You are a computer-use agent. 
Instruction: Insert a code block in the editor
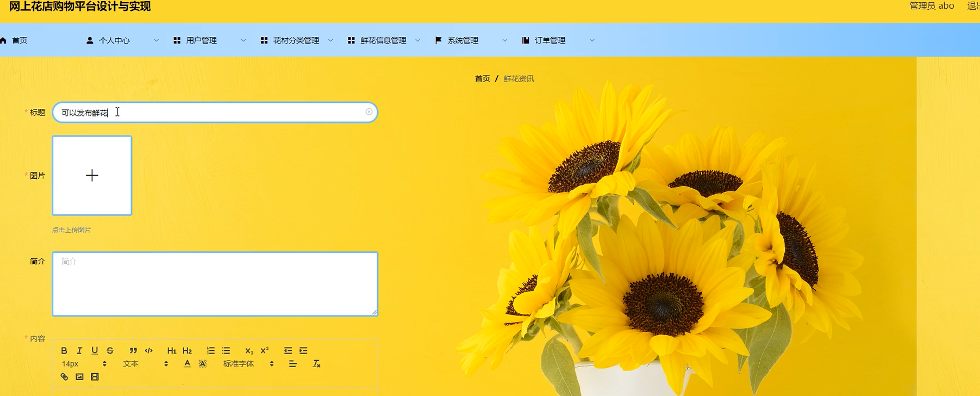pyautogui.click(x=148, y=350)
